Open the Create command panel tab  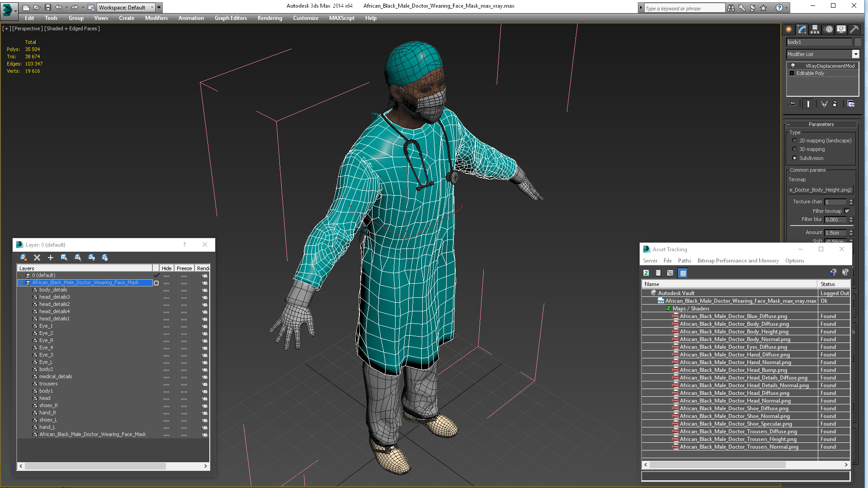pyautogui.click(x=789, y=29)
